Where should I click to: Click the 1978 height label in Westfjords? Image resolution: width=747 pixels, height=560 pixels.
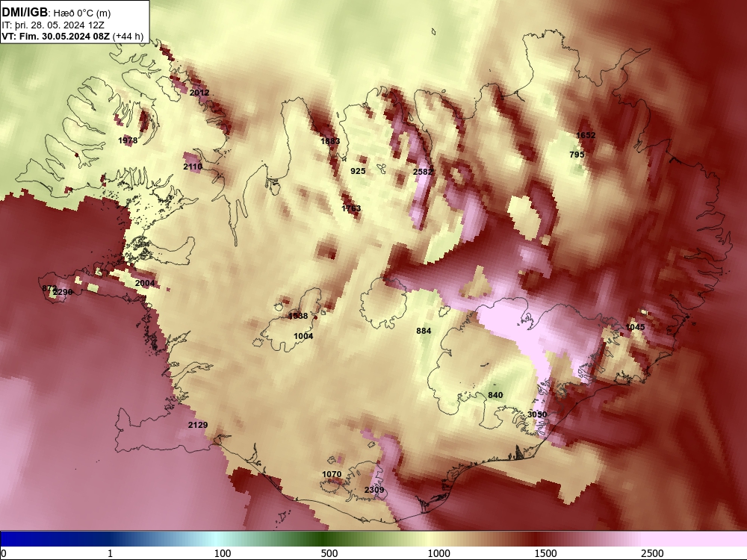pyautogui.click(x=128, y=140)
